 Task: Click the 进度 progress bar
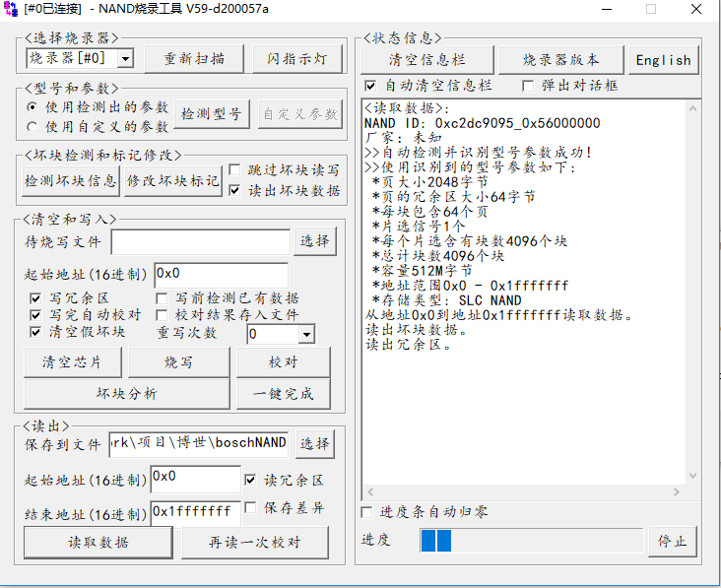[x=531, y=540]
